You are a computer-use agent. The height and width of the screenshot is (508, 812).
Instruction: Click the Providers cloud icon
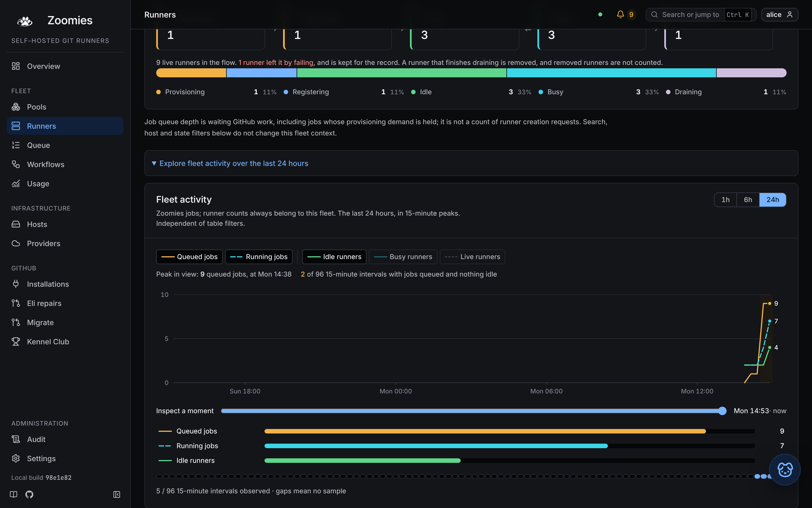[16, 243]
